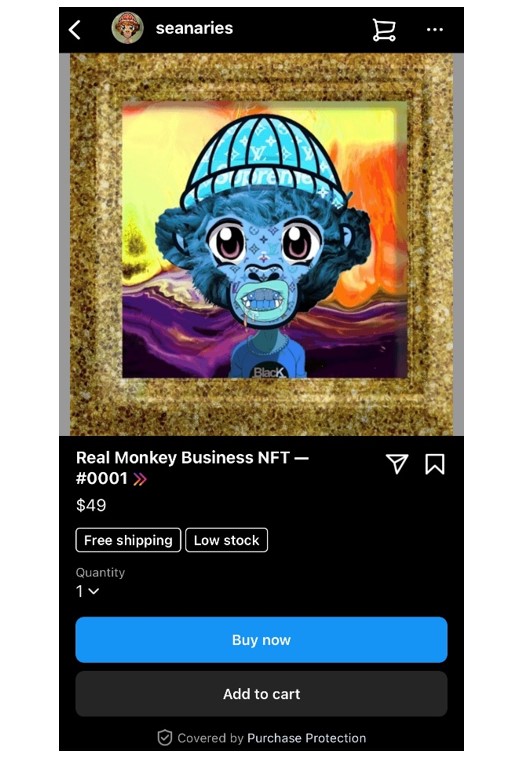Viewport: 514px width, 770px height.
Task: Go back with the left arrow icon
Action: click(x=74, y=29)
